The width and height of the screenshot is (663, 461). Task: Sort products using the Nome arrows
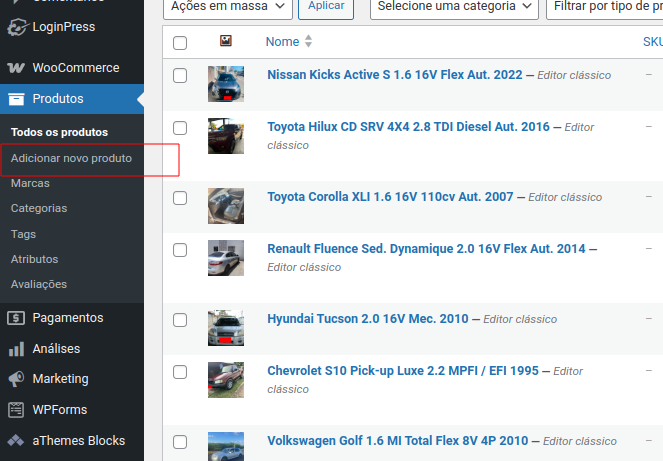click(x=308, y=42)
